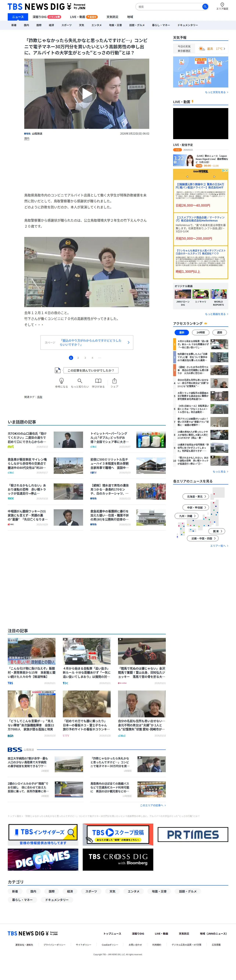
Task: Open the トイレットペーパー シングル ダブル article
Action: tap(128, 440)
